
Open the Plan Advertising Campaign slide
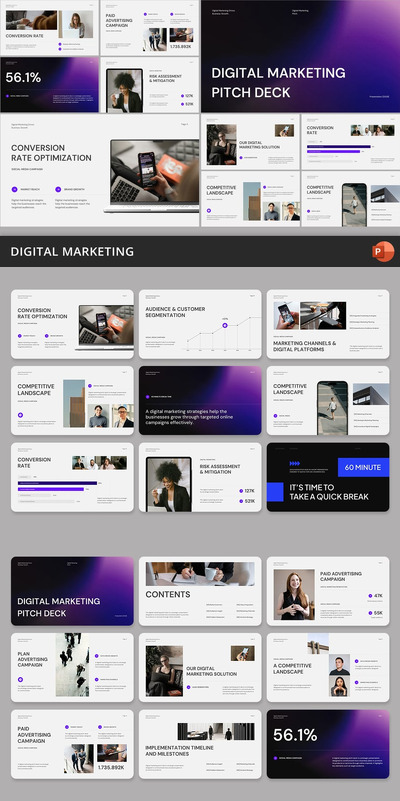point(72,668)
